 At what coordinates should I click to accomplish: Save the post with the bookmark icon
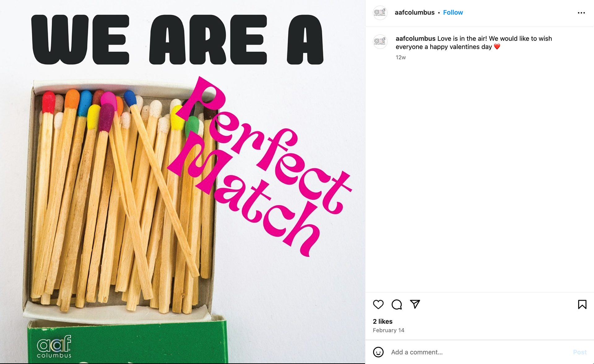point(582,304)
